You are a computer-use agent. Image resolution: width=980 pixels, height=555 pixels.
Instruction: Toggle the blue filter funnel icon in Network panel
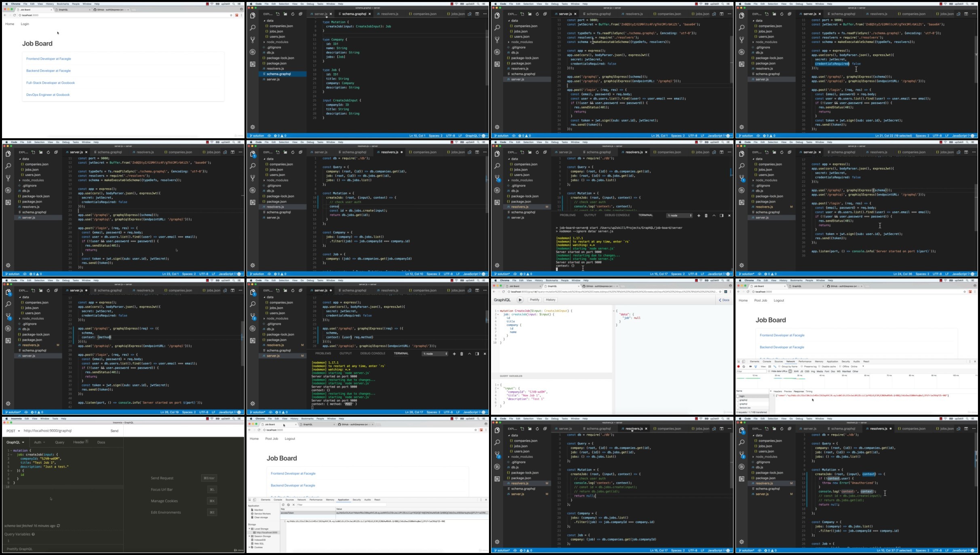point(756,367)
